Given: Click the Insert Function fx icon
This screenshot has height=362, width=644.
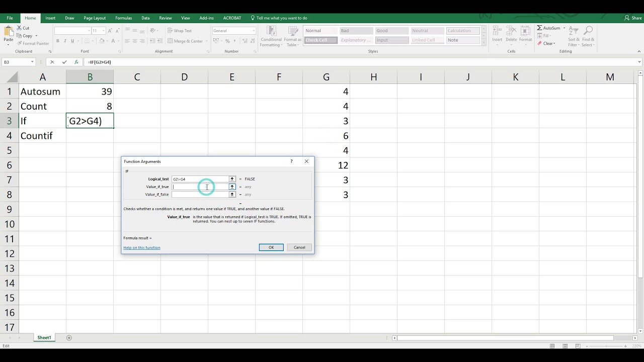Looking at the screenshot, I should pyautogui.click(x=76, y=62).
